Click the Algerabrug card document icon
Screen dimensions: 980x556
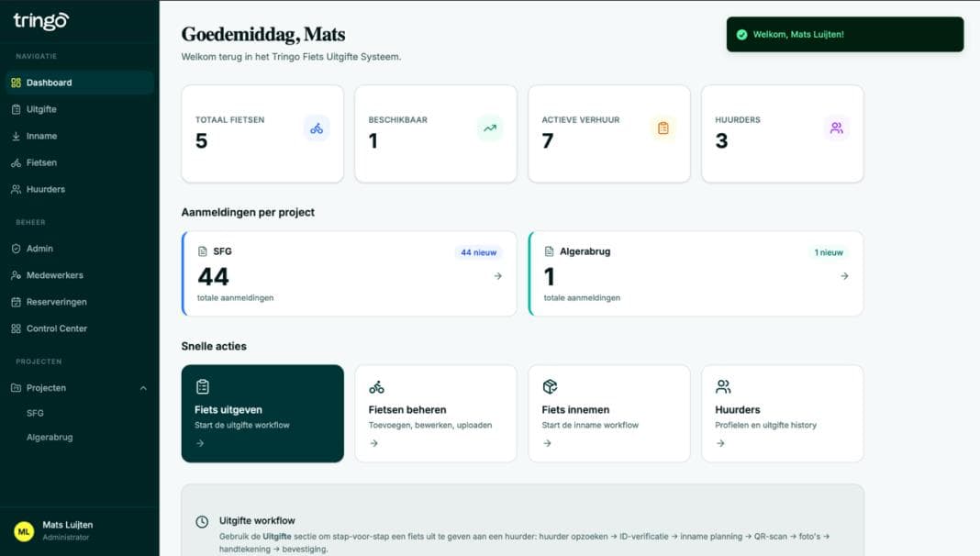click(549, 251)
